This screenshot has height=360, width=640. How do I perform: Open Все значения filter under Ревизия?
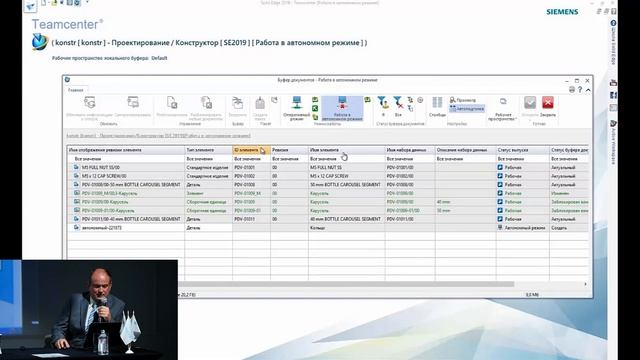coord(289,159)
